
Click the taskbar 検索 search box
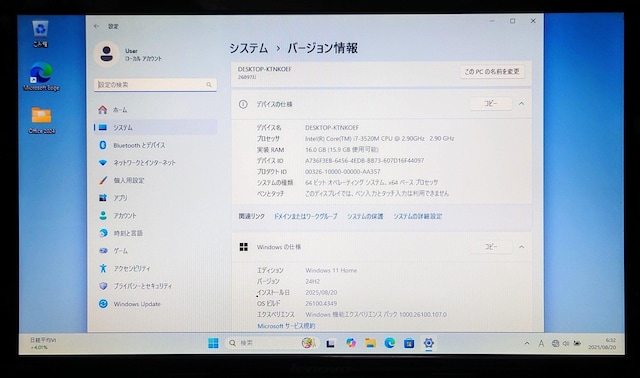click(x=271, y=343)
